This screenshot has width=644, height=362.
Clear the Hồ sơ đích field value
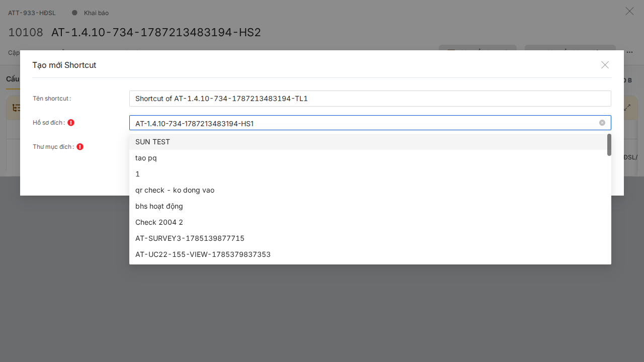(602, 123)
